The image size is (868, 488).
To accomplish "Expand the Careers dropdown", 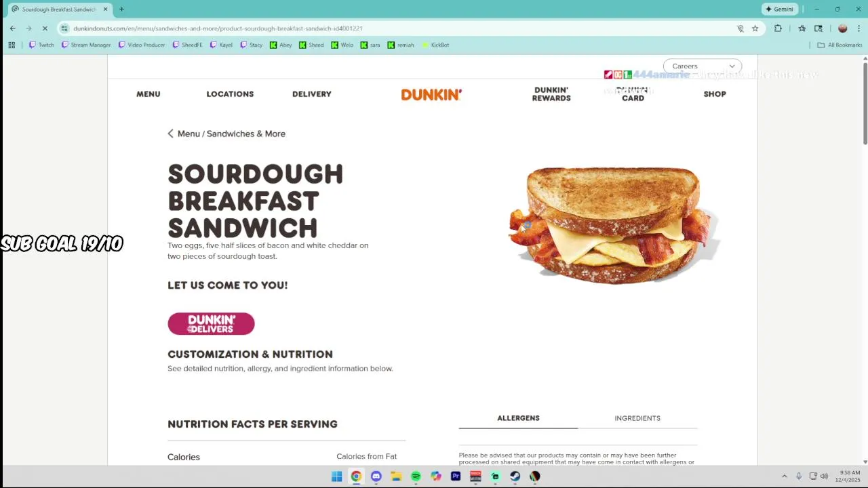I will click(703, 66).
